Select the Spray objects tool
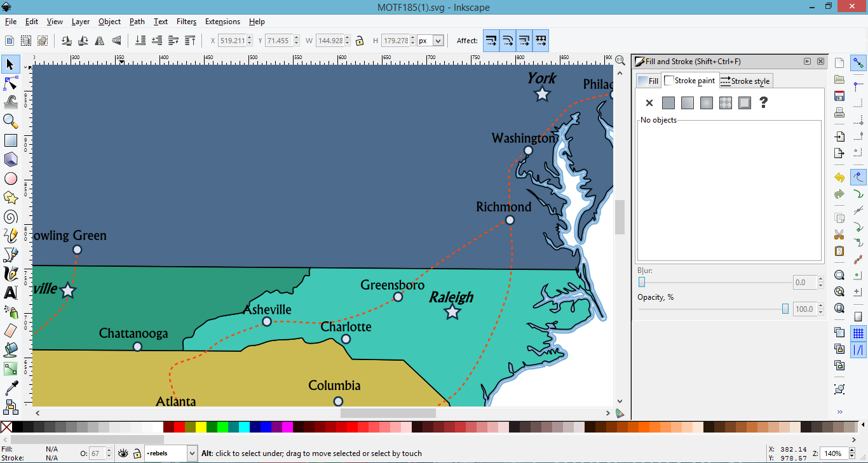Viewport: 868px width, 463px height. click(x=10, y=312)
